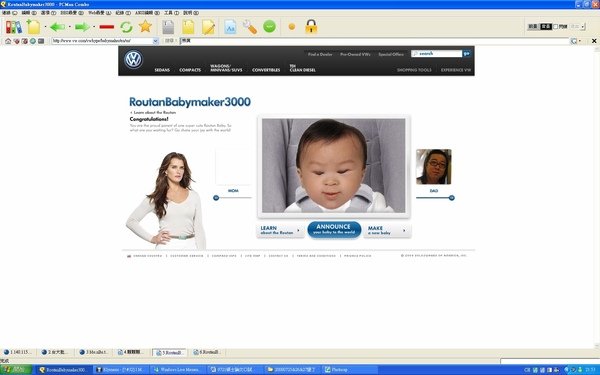Screen dimensions: 600x375
Task: Go back with the green left arrow
Action: (x=57, y=27)
